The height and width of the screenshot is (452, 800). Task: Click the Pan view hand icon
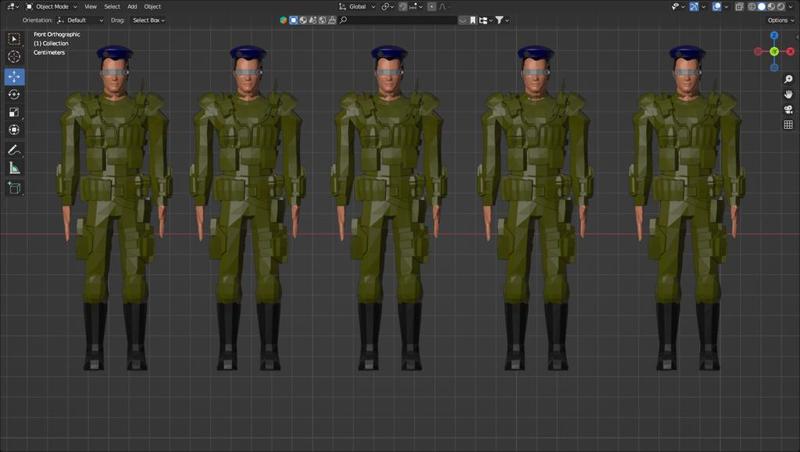[788, 94]
